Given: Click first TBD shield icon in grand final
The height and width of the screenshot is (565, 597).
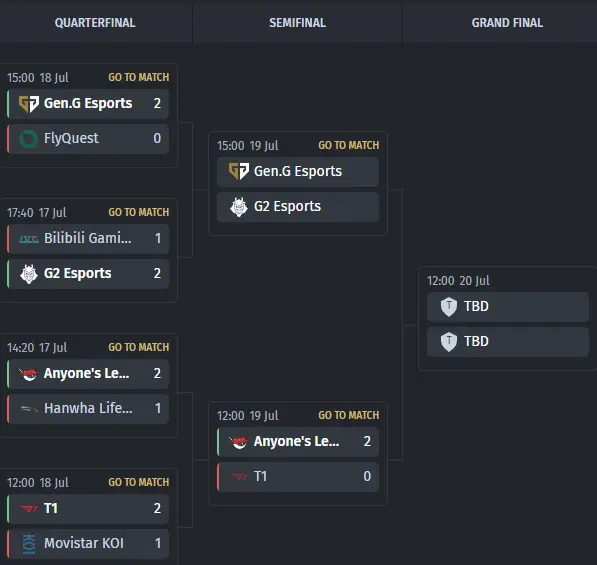Looking at the screenshot, I should click(x=449, y=307).
